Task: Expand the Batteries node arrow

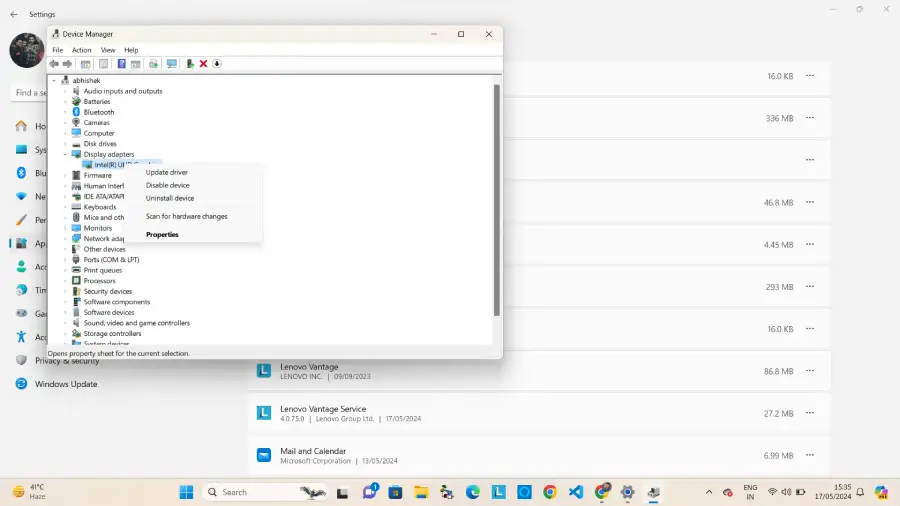Action: click(65, 102)
